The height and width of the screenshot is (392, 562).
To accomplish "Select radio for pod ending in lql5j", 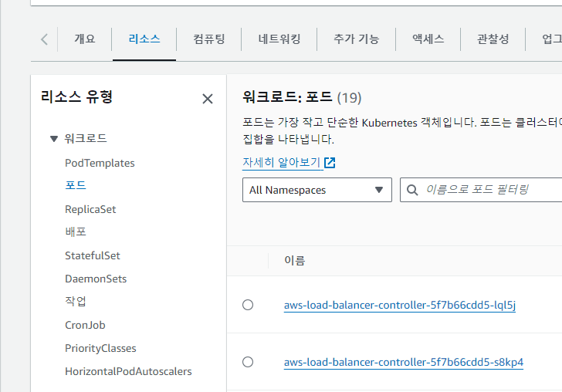I will click(x=248, y=305).
